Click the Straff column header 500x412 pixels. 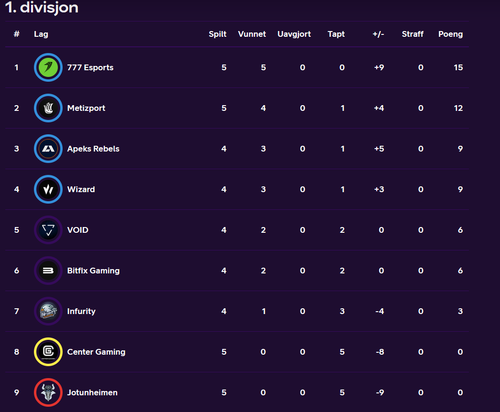pyautogui.click(x=412, y=34)
